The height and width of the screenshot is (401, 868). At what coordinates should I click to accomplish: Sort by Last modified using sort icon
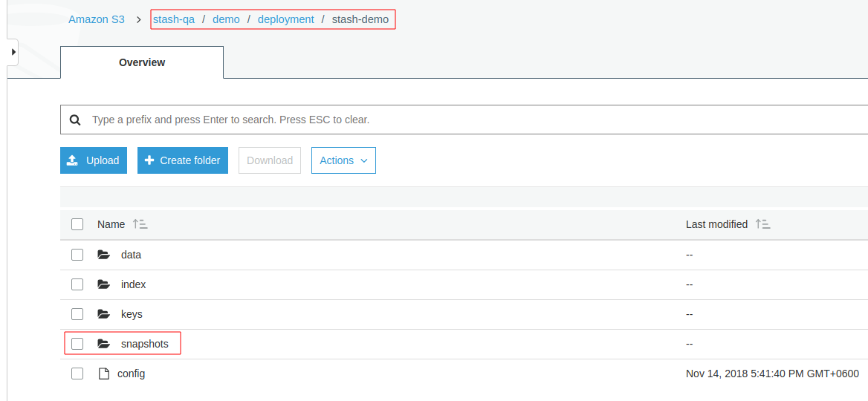[x=762, y=224]
